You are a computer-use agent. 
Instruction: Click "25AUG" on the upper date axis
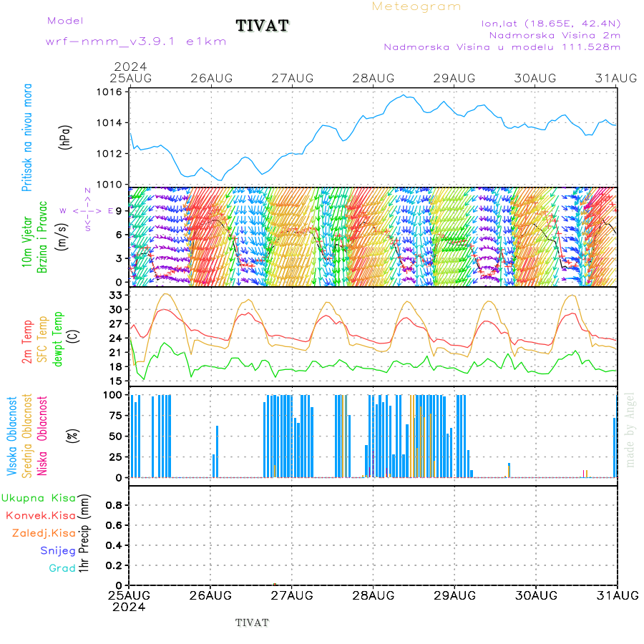[131, 78]
